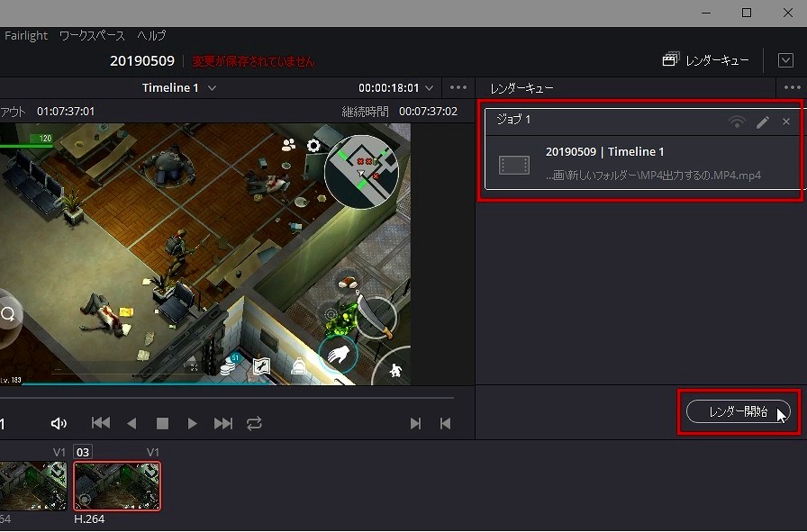Open the ヘルプ menu

click(151, 35)
